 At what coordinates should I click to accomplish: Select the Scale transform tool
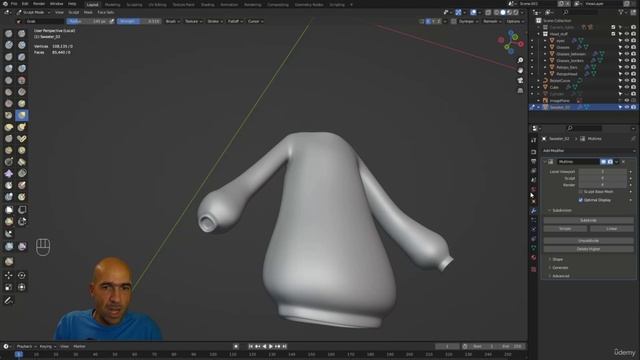[x=9, y=287]
